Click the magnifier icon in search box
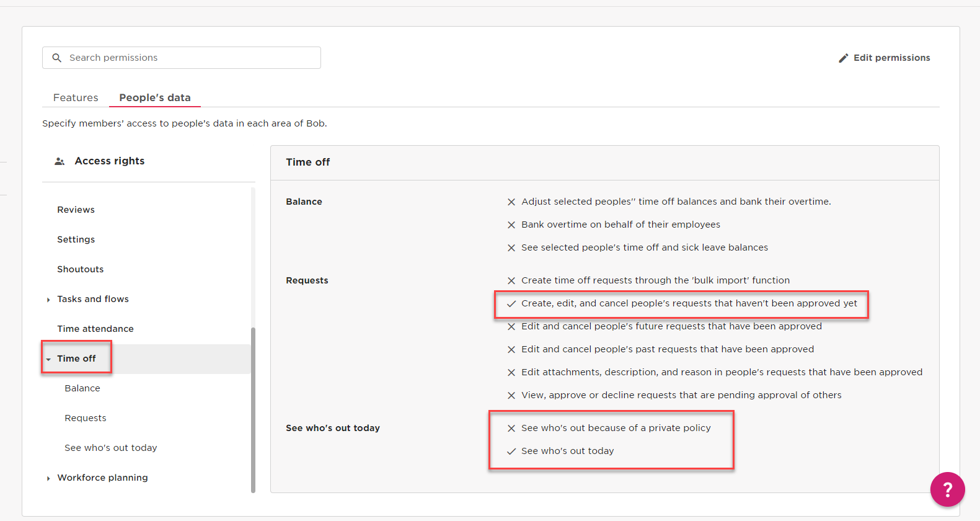The height and width of the screenshot is (521, 980). click(x=57, y=58)
